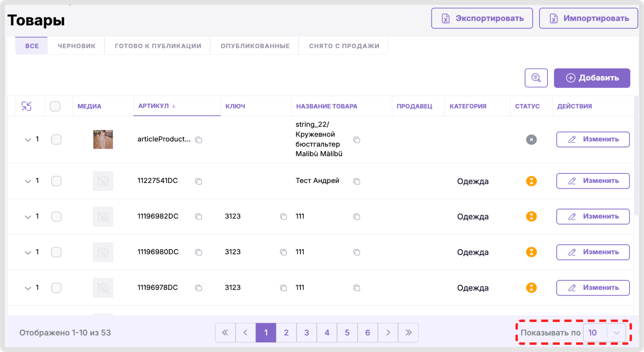Switch to the Черновик tab
644x352 pixels.
pos(76,46)
